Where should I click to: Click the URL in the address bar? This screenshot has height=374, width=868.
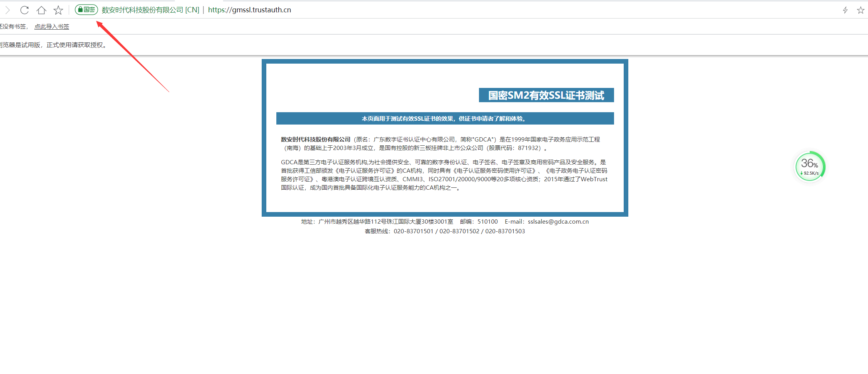[249, 10]
